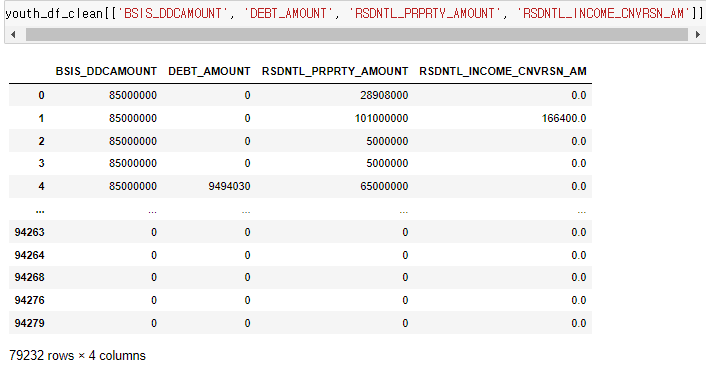Click the debt value 9494030
The image size is (706, 366).
point(229,186)
